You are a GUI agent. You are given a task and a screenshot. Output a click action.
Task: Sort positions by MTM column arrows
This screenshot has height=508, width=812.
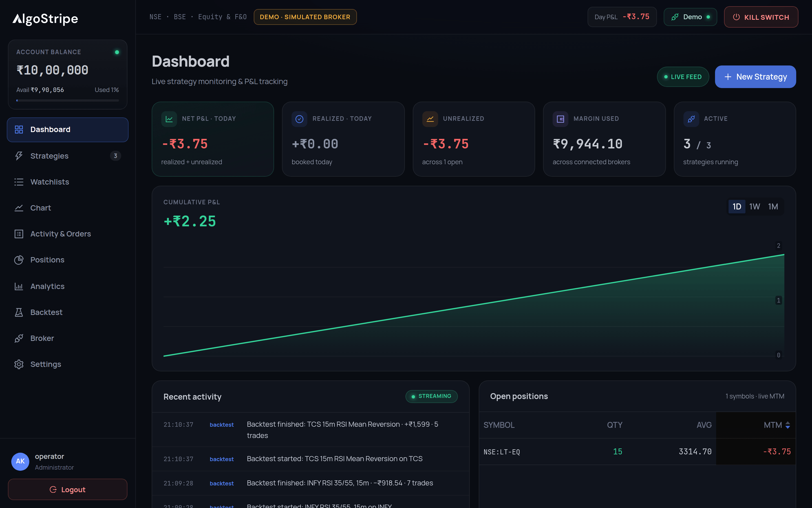787,425
